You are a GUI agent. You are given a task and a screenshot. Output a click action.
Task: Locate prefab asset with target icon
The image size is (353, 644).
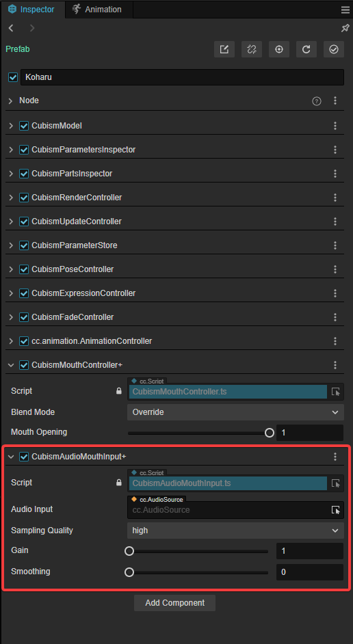pyautogui.click(x=279, y=49)
